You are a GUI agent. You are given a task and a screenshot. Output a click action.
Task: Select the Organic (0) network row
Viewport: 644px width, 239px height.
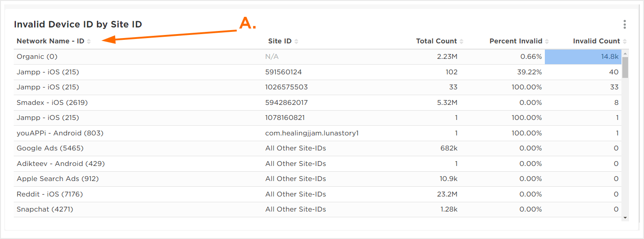click(37, 57)
